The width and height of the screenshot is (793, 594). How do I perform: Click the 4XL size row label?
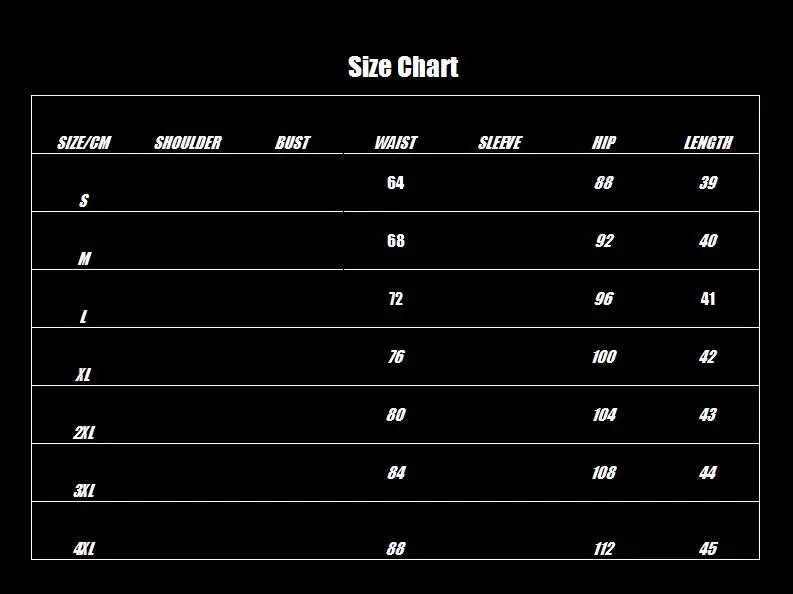[x=84, y=549]
